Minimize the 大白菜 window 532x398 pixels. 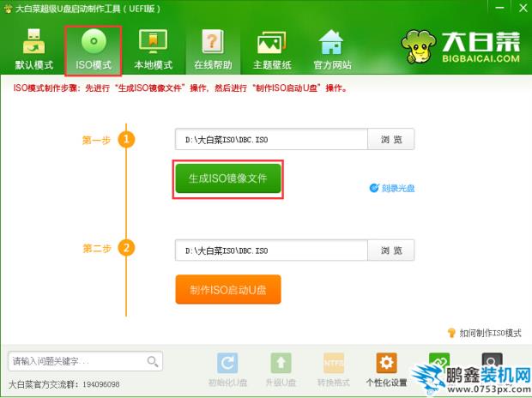point(499,8)
